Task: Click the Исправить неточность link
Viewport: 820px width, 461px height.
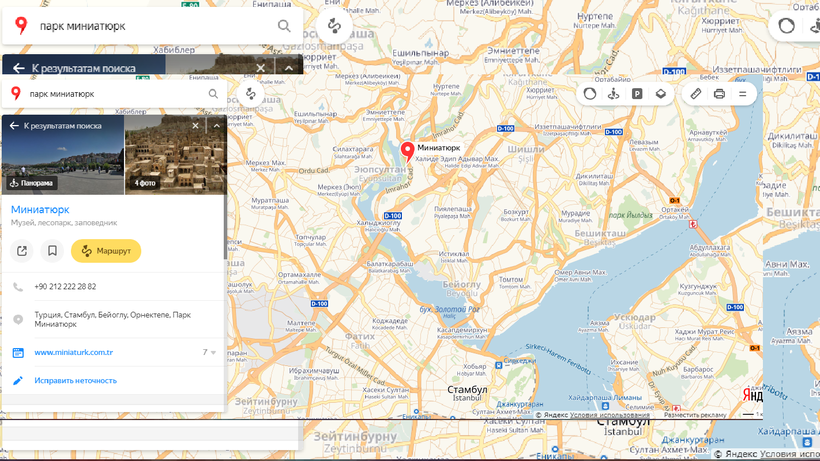Action: coord(75,380)
